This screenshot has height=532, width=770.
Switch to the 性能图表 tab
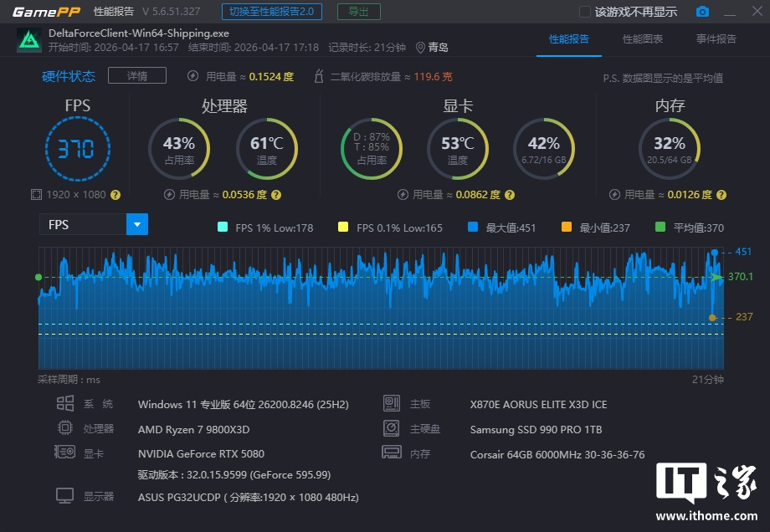[643, 39]
